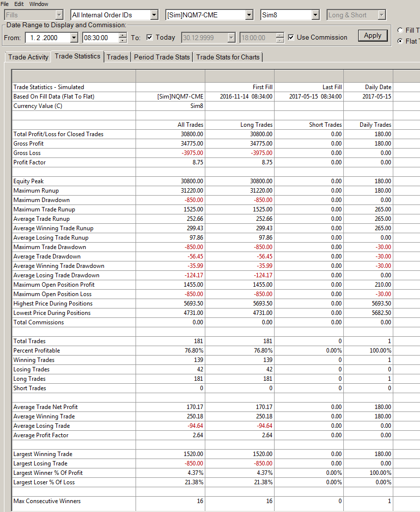Expand the All Internal Order IDs dropdown

click(154, 15)
